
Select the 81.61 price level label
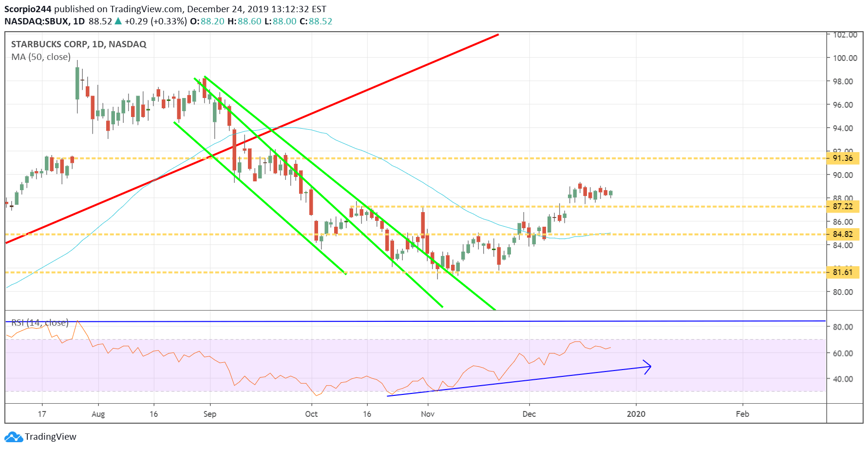pos(843,272)
